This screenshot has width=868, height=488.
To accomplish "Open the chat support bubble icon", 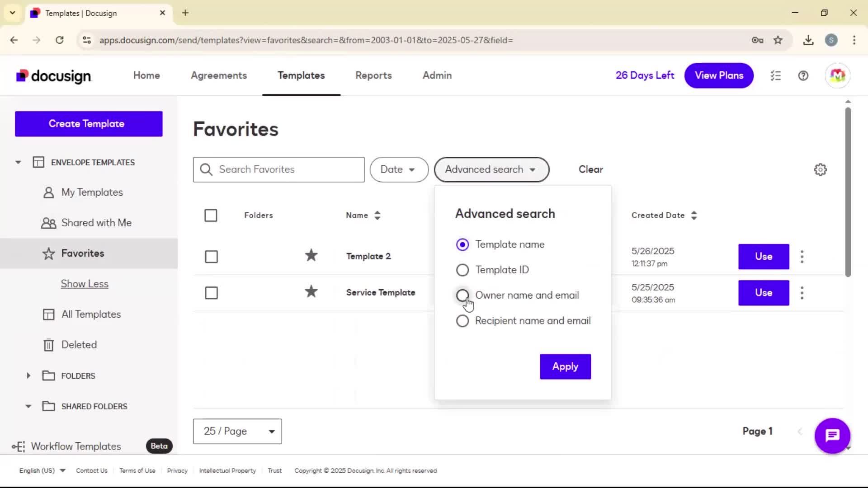I will pos(832,436).
